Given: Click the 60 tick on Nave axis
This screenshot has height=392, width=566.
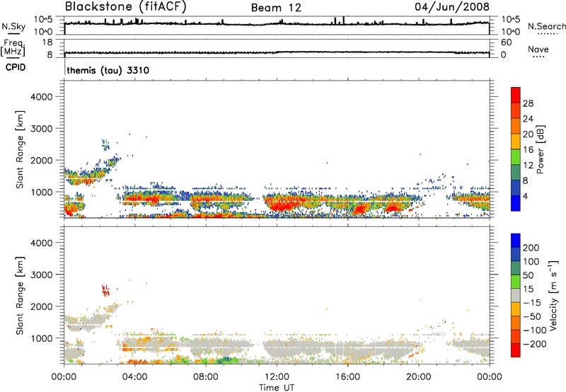Looking at the screenshot, I should tap(507, 42).
